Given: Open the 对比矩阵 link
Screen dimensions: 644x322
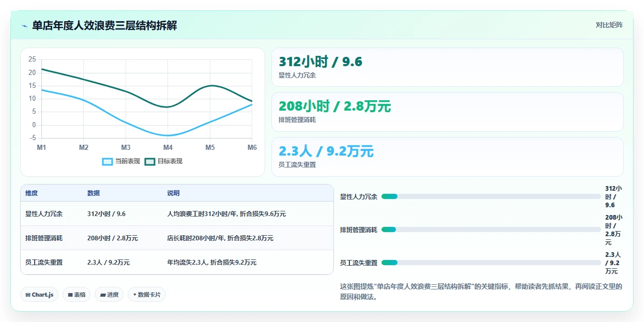Looking at the screenshot, I should (x=609, y=25).
